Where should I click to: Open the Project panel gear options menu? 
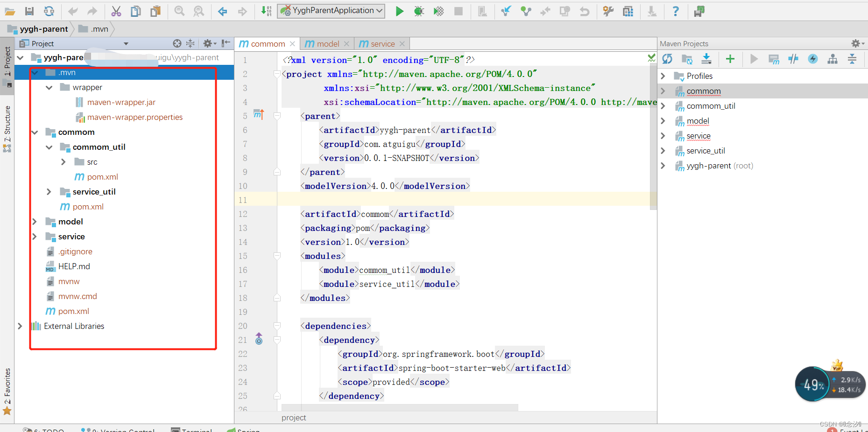pyautogui.click(x=210, y=43)
